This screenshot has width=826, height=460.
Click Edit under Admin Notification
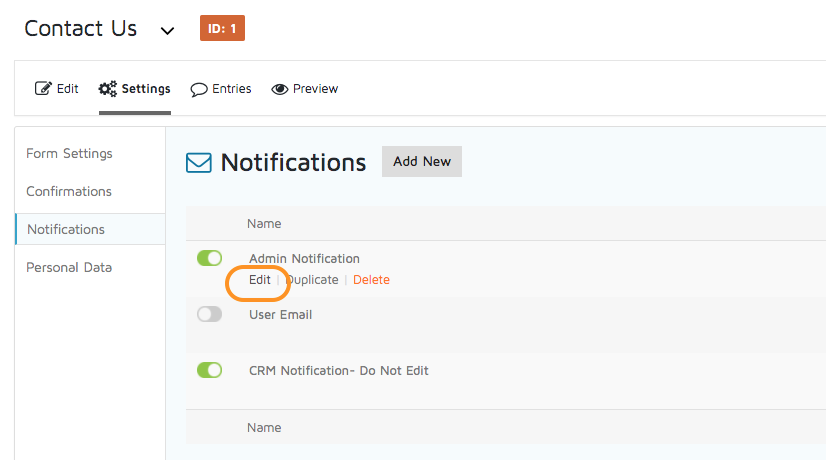(x=260, y=280)
